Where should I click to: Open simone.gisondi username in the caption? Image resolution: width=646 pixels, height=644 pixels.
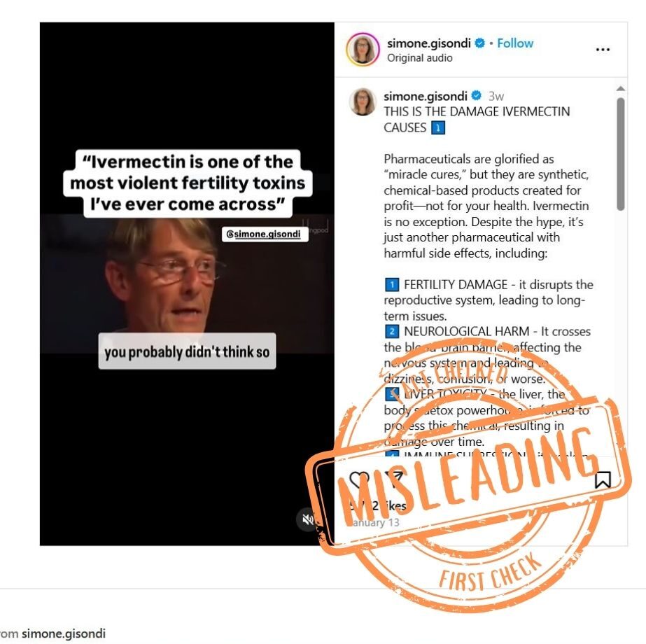425,96
